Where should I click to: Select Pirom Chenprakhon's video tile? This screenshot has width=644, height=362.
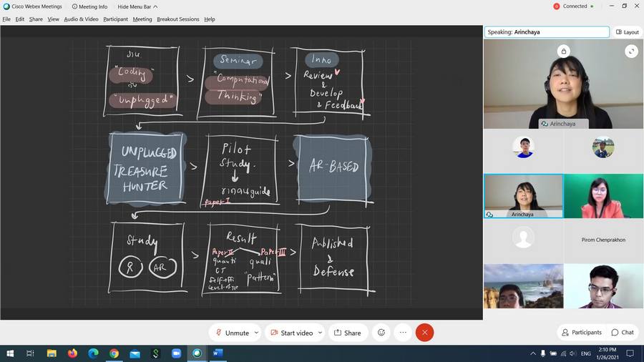click(x=603, y=240)
